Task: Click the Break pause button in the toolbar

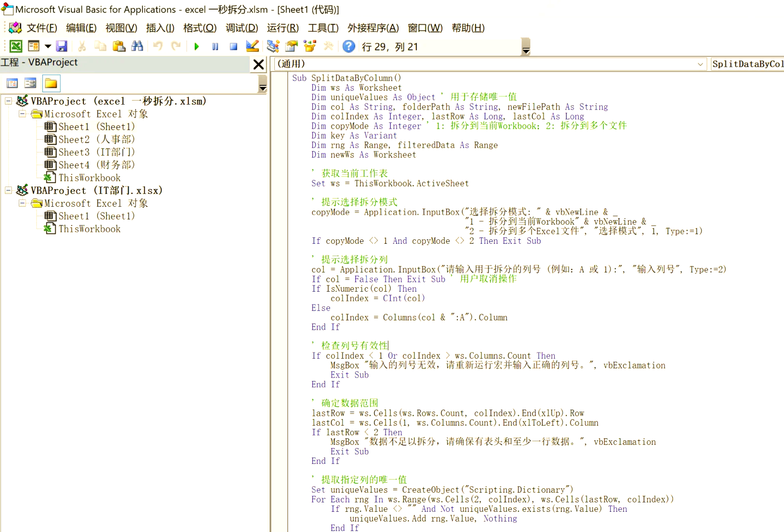Action: click(x=215, y=46)
